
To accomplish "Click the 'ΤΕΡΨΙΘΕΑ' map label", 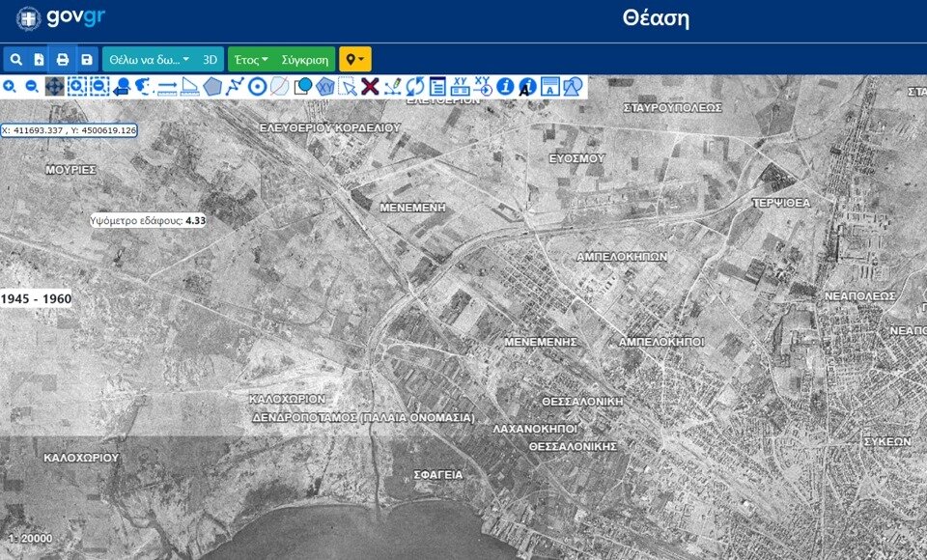I will [781, 203].
